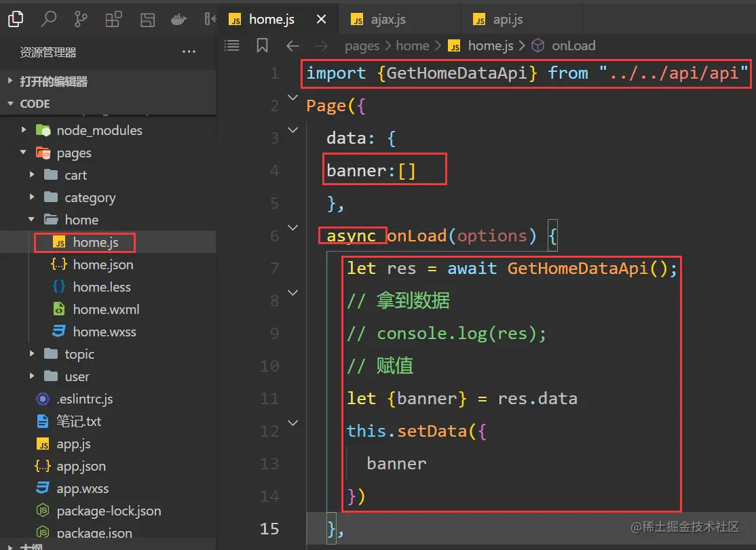Viewport: 756px width, 550px height.
Task: Click the onLoad breadcrumb symbol
Action: pyautogui.click(x=564, y=45)
